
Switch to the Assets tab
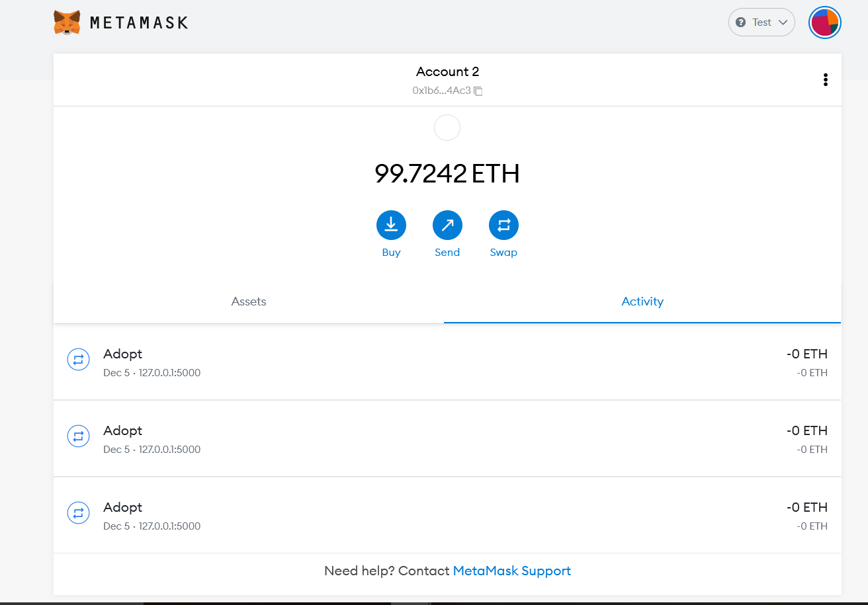249,302
